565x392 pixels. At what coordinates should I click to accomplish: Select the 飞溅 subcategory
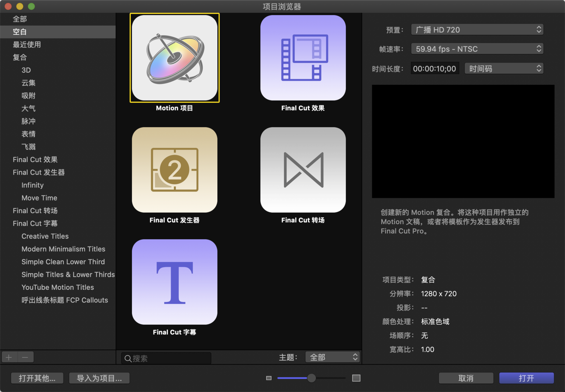[58, 147]
